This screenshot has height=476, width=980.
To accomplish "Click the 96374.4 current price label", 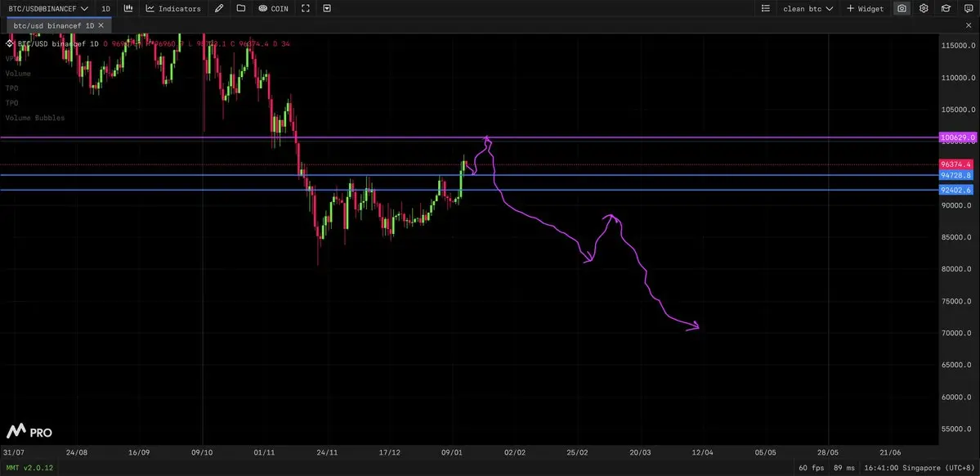I will point(956,164).
